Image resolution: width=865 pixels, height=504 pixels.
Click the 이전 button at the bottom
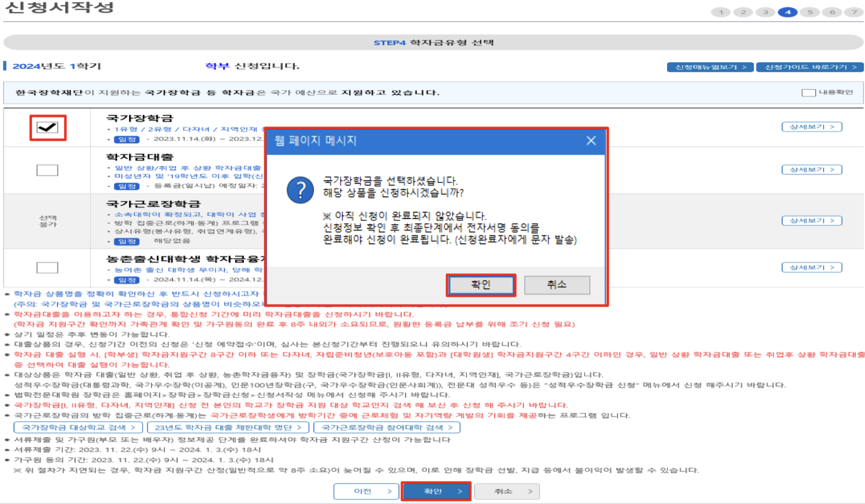366,491
